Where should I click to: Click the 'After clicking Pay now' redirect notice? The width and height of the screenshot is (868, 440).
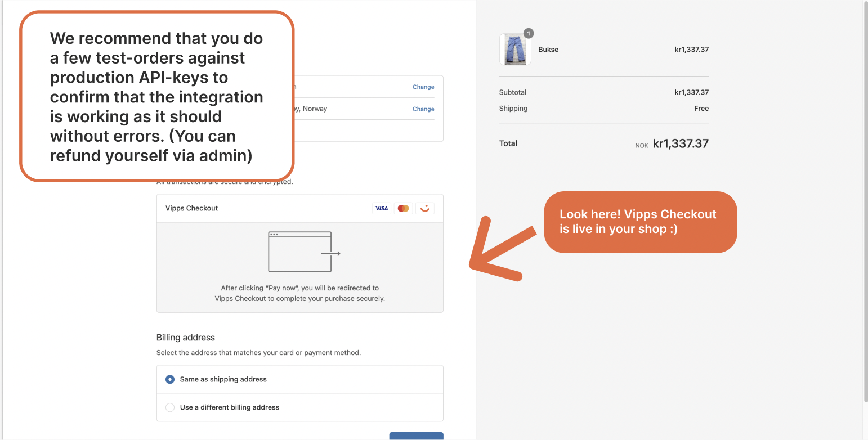click(300, 293)
